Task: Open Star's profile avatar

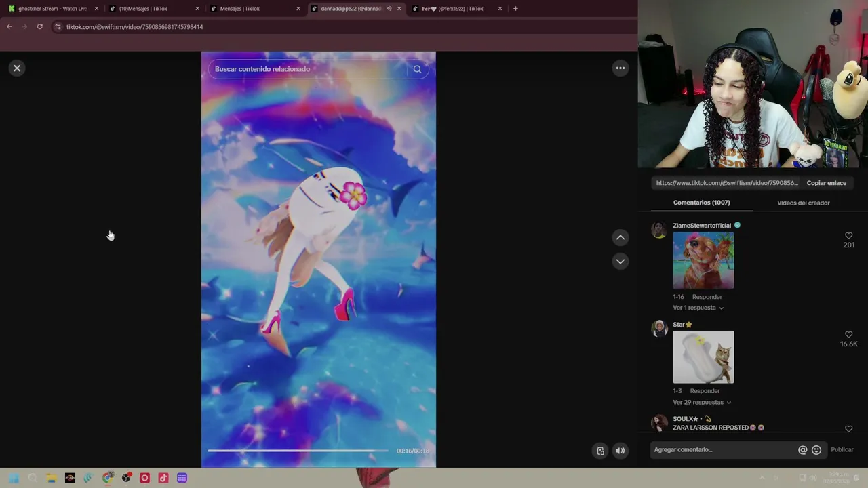Action: click(x=659, y=328)
